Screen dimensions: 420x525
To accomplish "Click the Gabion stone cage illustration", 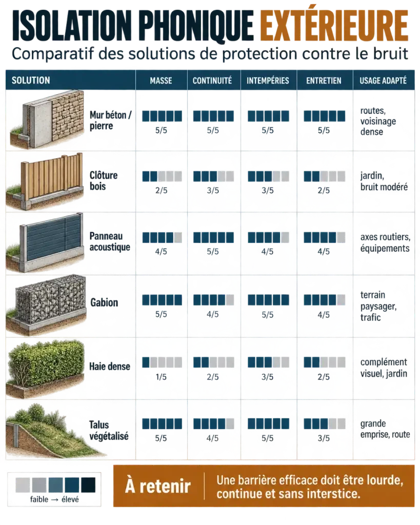I will [x=46, y=306].
